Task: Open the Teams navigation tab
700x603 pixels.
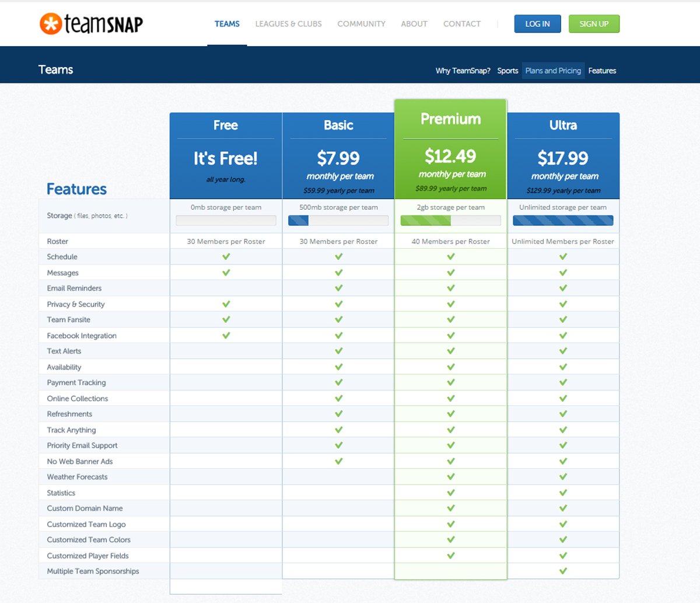Action: 227,24
